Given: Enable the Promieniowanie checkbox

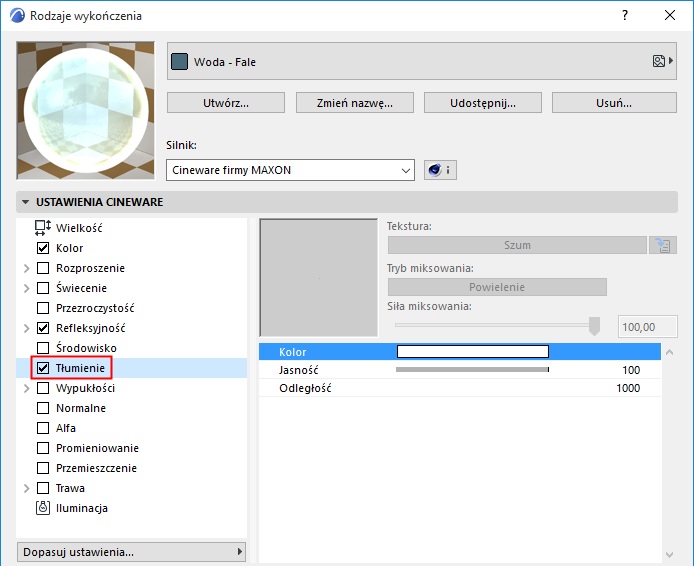Looking at the screenshot, I should coord(43,448).
